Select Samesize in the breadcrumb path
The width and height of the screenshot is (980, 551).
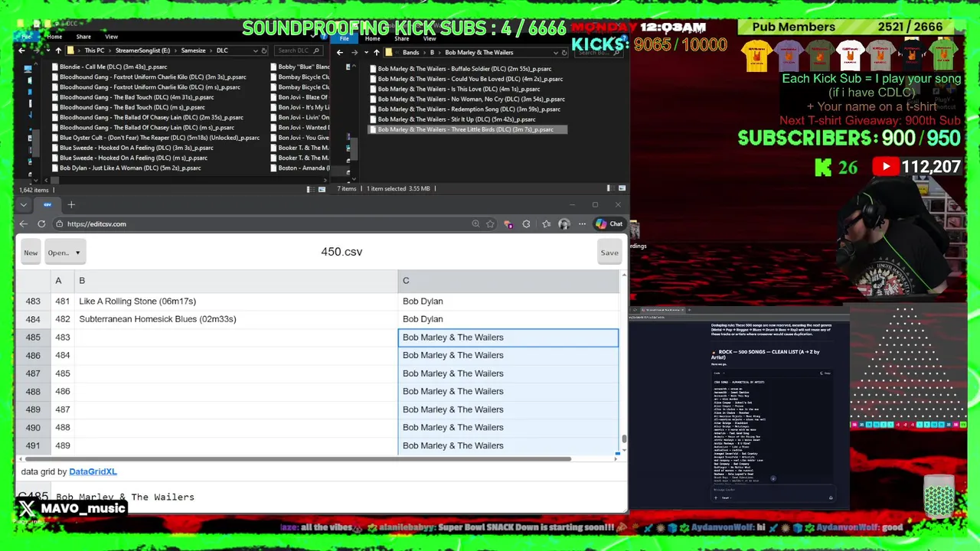[193, 51]
